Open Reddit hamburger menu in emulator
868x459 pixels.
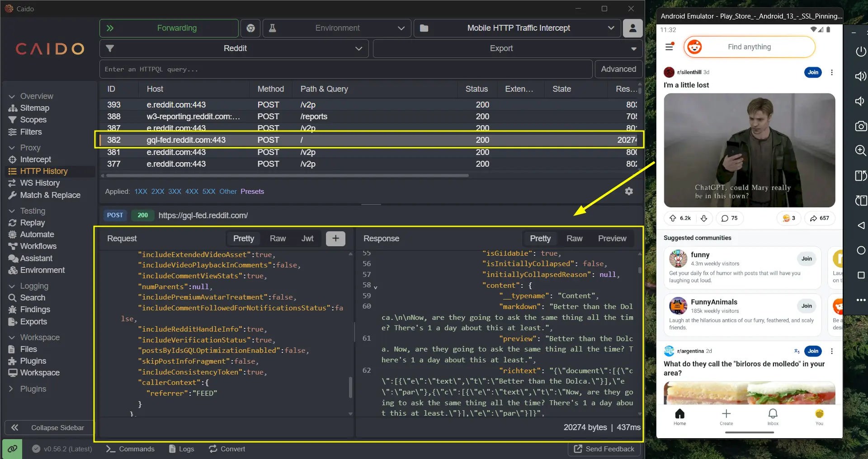(x=670, y=47)
